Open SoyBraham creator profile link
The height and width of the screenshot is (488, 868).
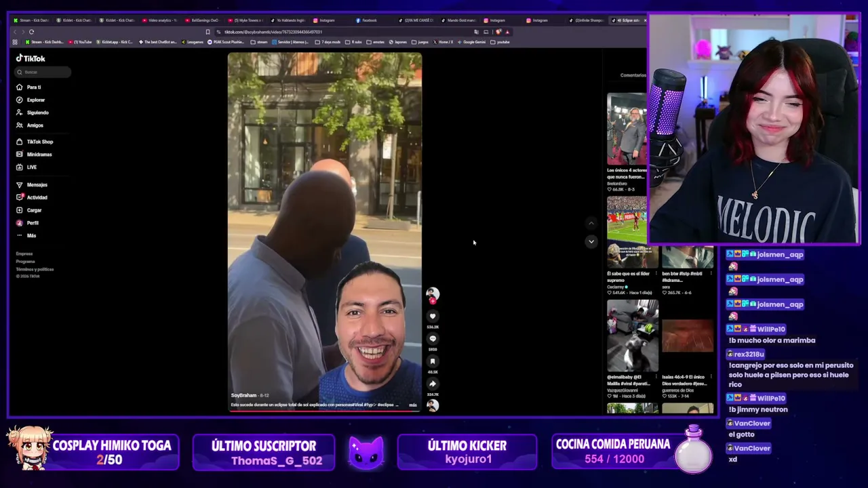[x=243, y=395]
